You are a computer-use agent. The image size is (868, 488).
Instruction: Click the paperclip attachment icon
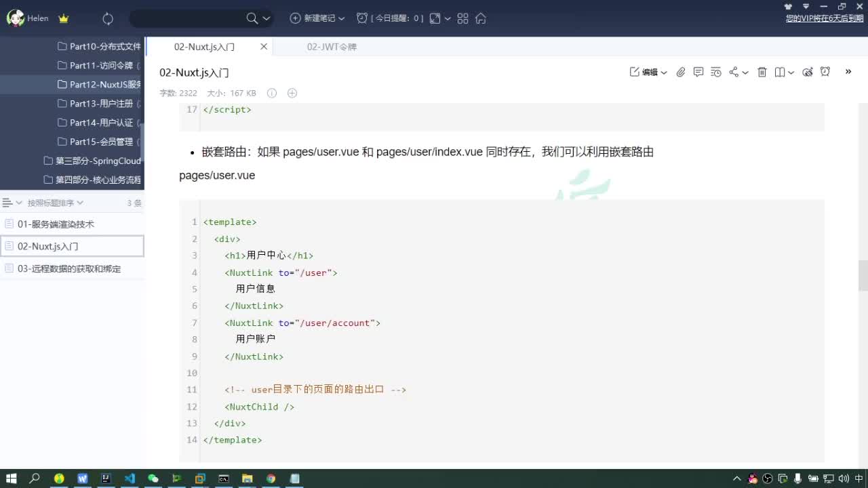[x=681, y=72]
